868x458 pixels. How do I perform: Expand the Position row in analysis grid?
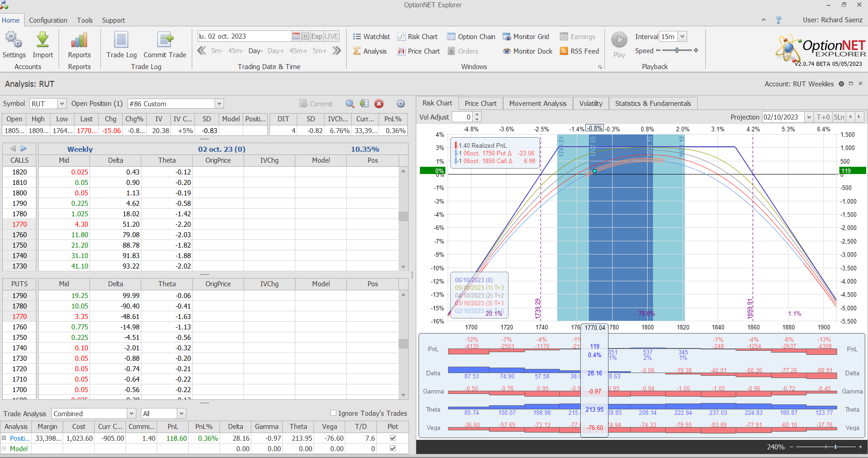coord(4,438)
